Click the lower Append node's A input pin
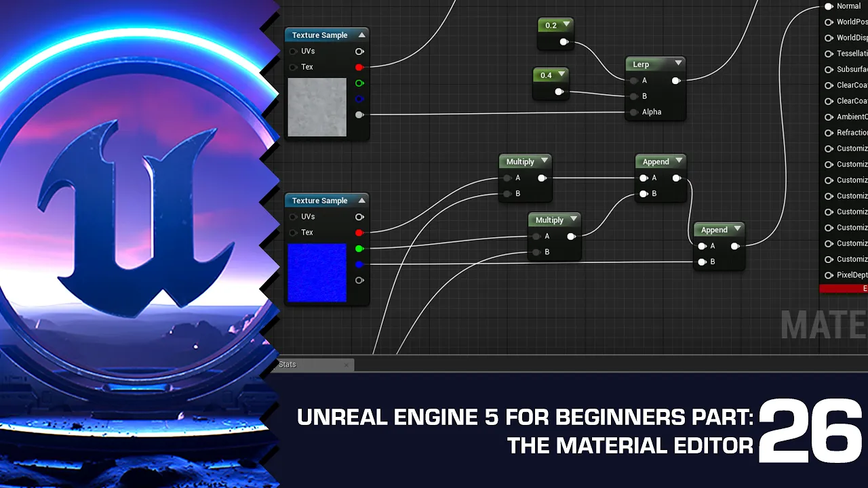 pyautogui.click(x=702, y=246)
